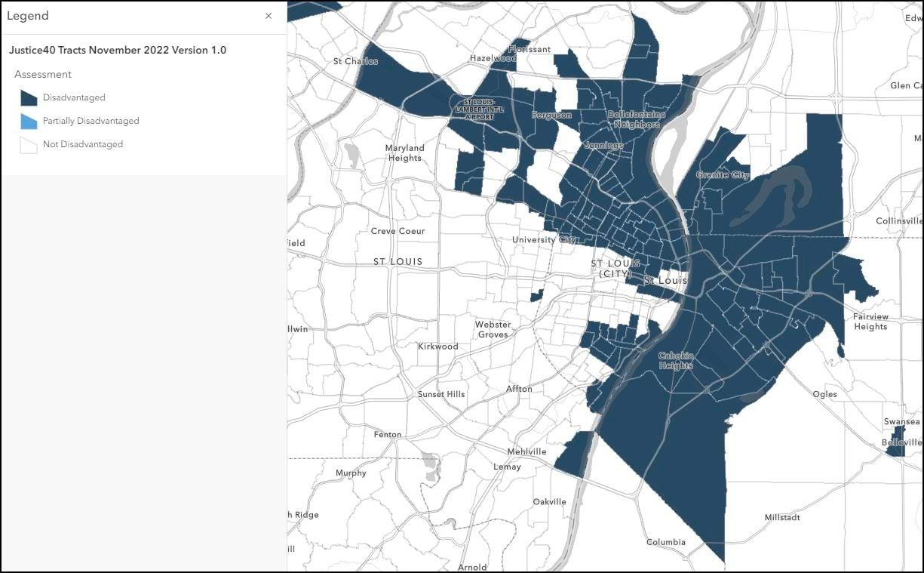Screen dimensions: 924x573
Task: Click the dark blue Disadvantaged swatch
Action: coord(28,97)
